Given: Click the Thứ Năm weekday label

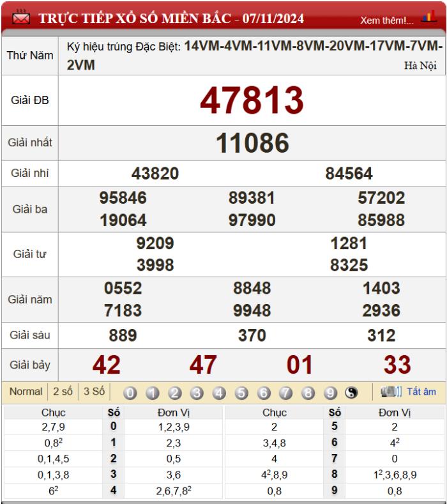Looking at the screenshot, I should pos(30,56).
